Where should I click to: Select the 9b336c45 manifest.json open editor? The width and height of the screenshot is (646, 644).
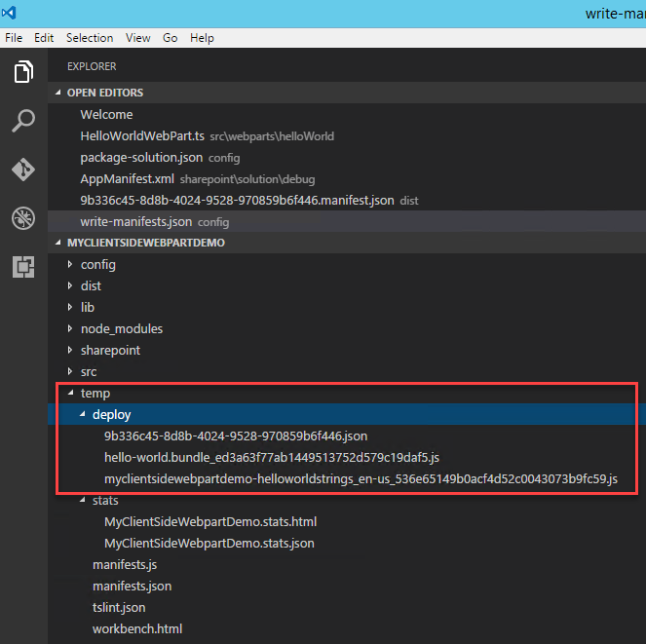coord(347,200)
